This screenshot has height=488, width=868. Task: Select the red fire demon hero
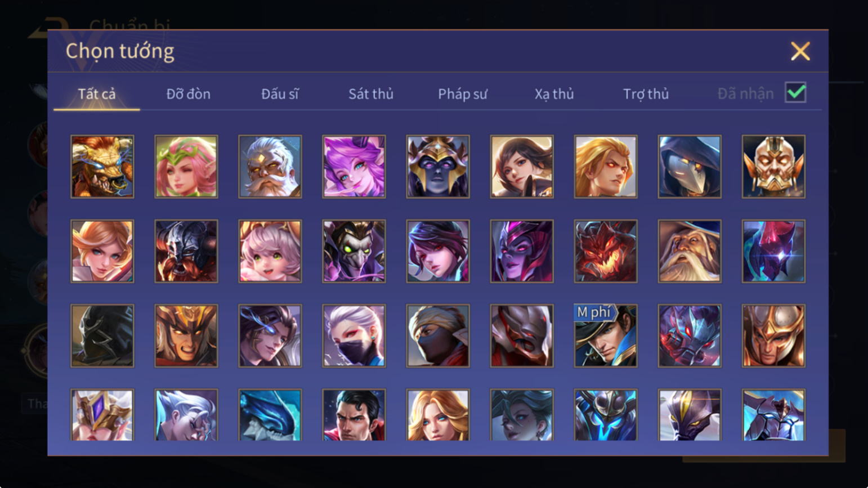pos(606,251)
